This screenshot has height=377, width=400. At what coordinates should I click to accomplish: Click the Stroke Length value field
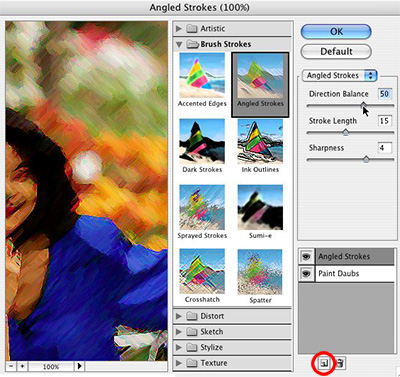tap(385, 121)
